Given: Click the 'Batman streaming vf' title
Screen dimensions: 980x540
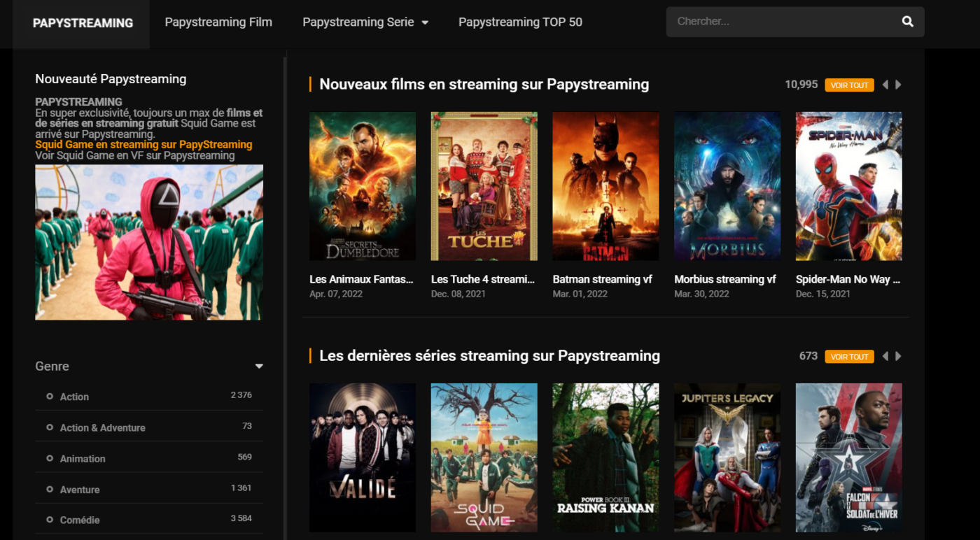Looking at the screenshot, I should [602, 279].
